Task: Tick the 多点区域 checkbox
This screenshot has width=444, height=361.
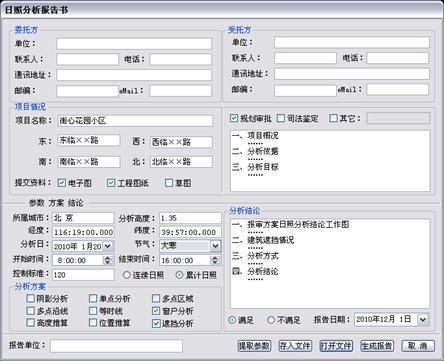Action: pos(156,298)
